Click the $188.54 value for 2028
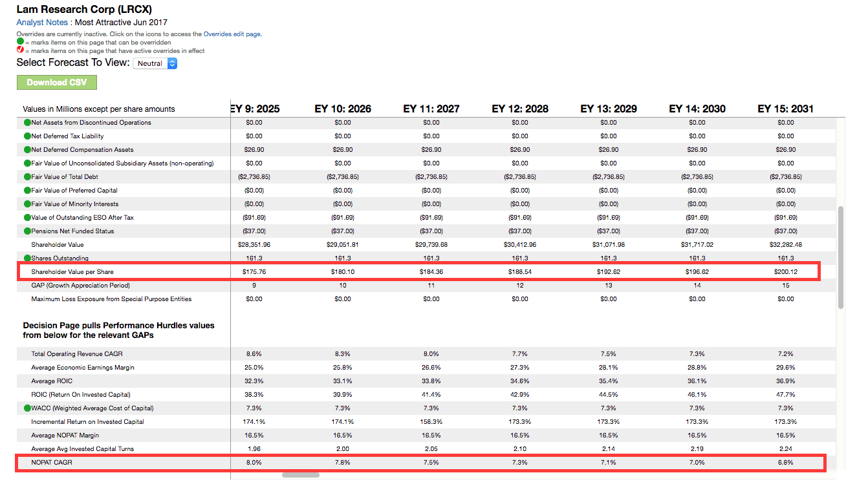Screen dimensions: 868x495 pyautogui.click(x=520, y=272)
